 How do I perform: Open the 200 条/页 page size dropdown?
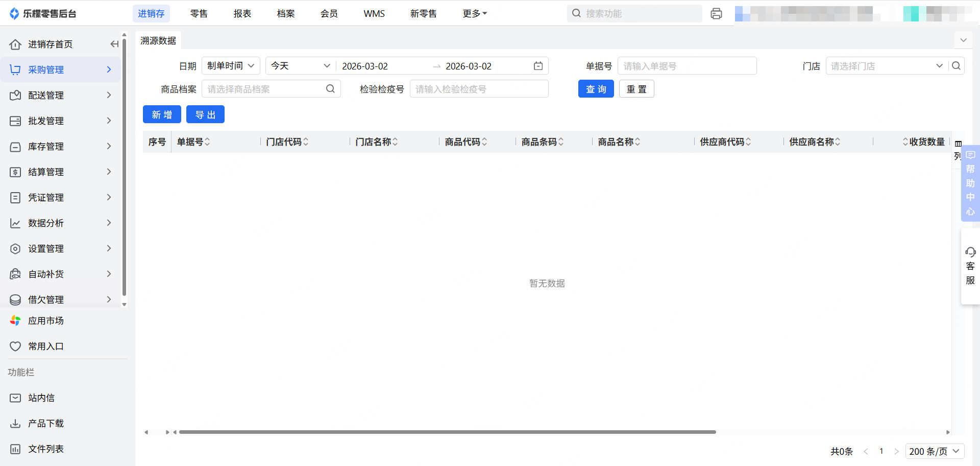[x=934, y=451]
